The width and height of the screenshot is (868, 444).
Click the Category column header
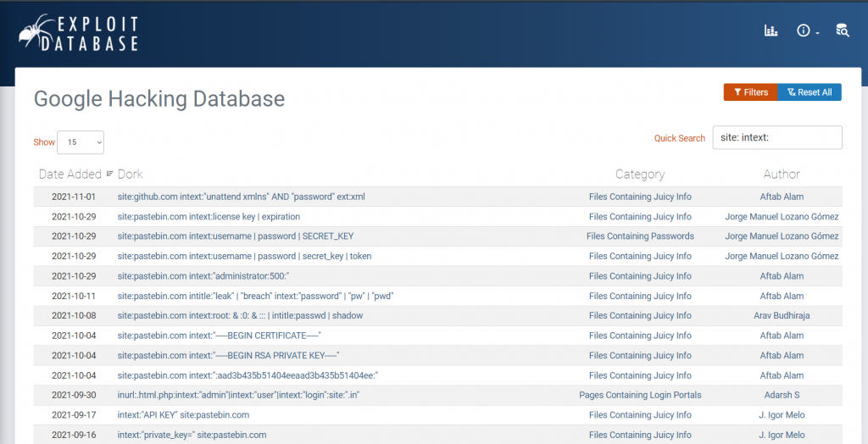click(x=640, y=175)
